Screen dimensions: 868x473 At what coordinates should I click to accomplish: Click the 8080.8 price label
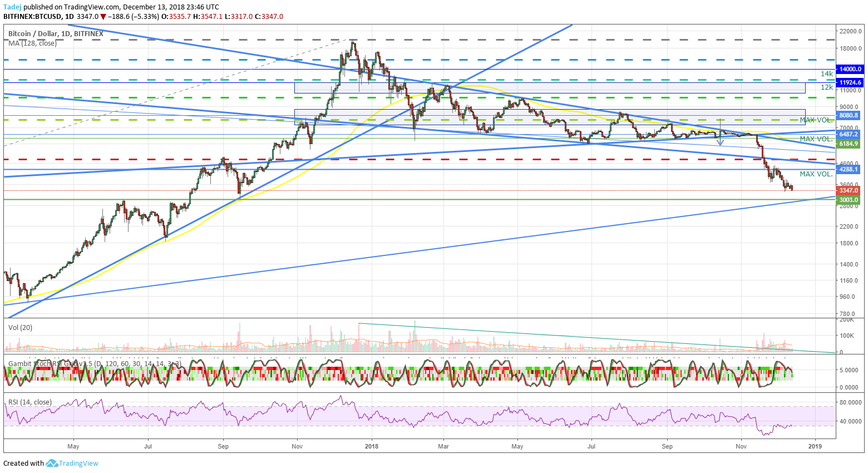[849, 115]
